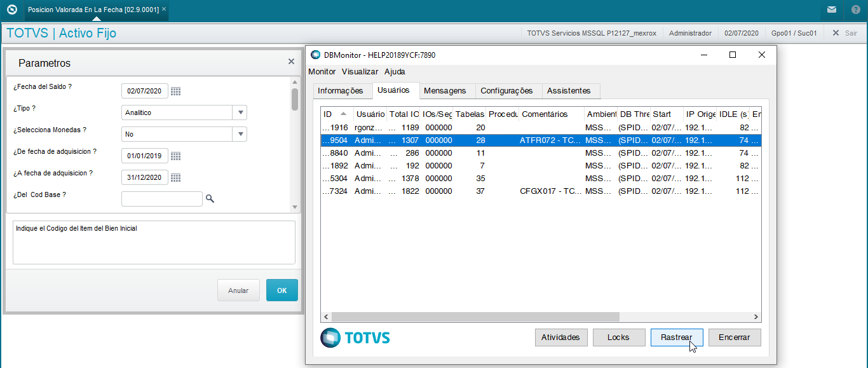
Task: Click the Start column header
Action: (667, 114)
